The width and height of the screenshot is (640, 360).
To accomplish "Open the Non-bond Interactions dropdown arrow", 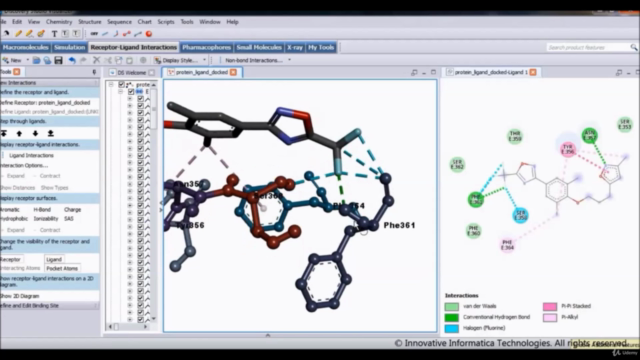I will coord(289,60).
